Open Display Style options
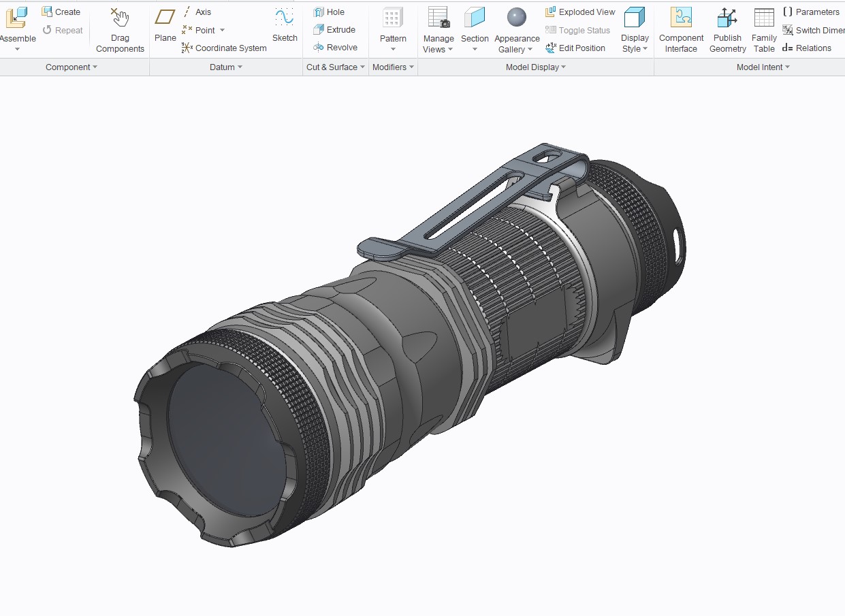 pos(635,30)
